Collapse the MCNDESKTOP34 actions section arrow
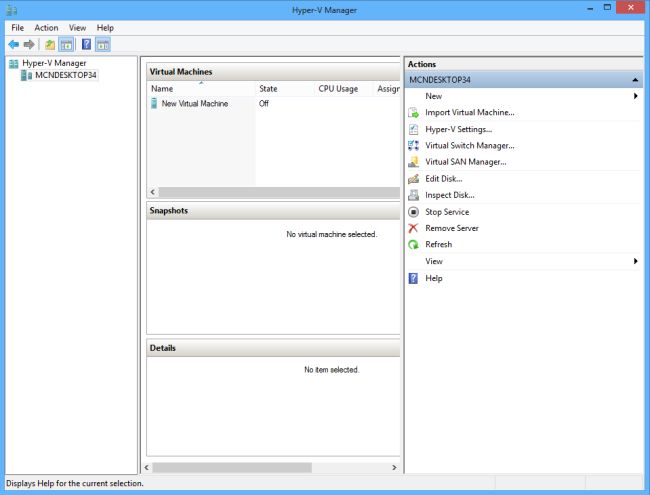650x495 pixels. pyautogui.click(x=635, y=80)
